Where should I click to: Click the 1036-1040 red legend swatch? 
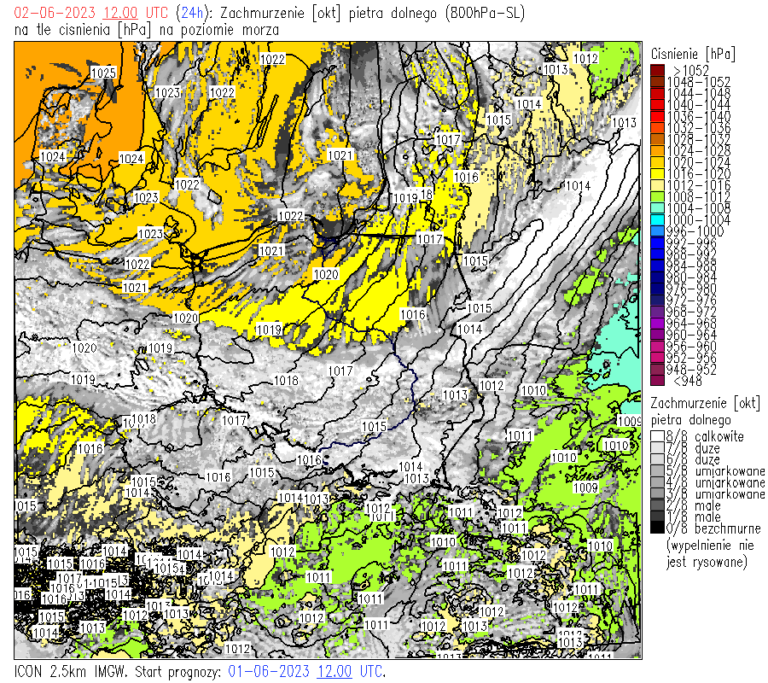(x=657, y=116)
